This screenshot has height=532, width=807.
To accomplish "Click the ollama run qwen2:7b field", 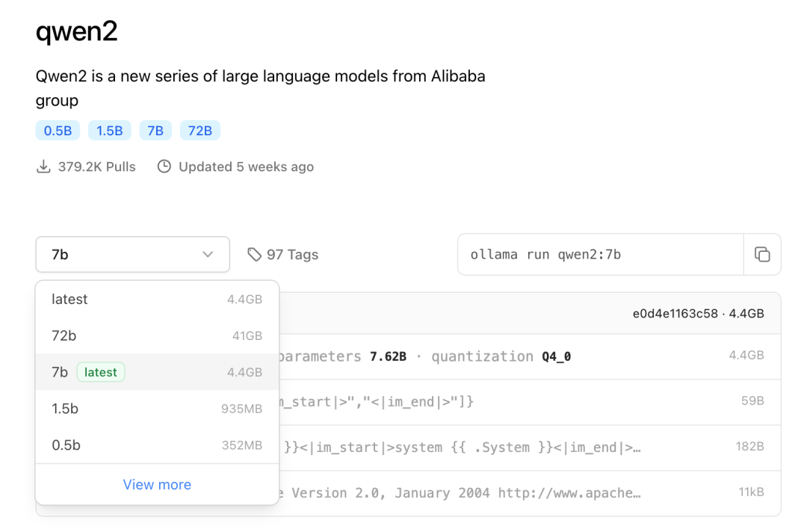I will pyautogui.click(x=601, y=255).
